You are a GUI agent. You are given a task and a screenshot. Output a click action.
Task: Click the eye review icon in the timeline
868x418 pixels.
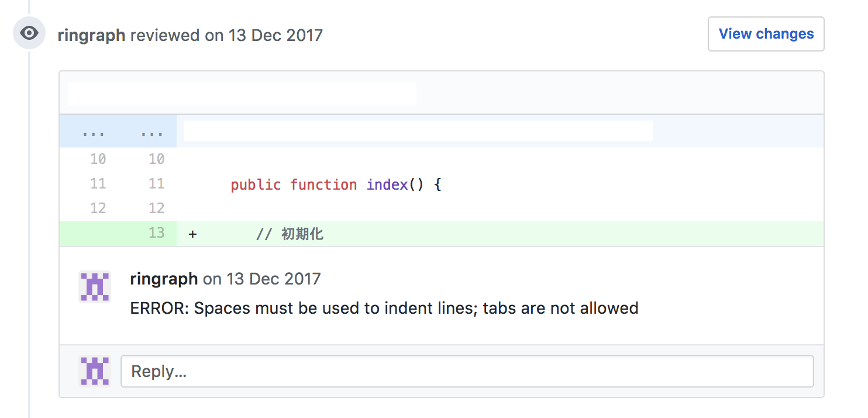tap(29, 33)
